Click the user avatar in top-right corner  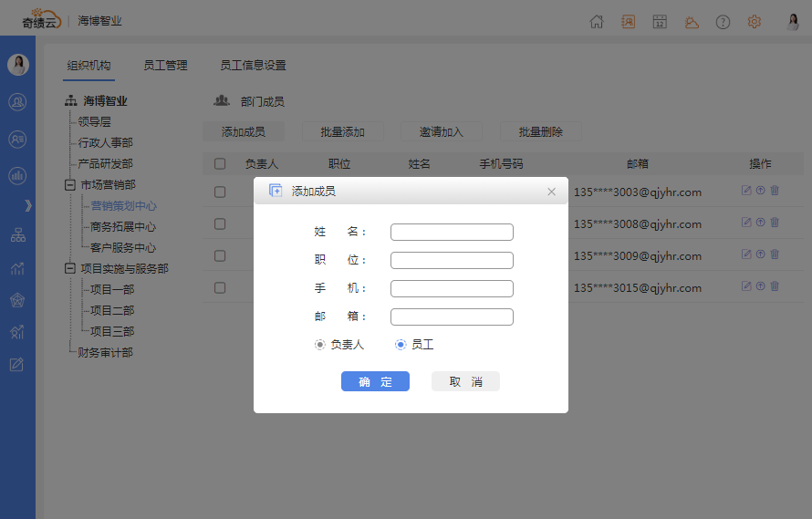coord(793,22)
